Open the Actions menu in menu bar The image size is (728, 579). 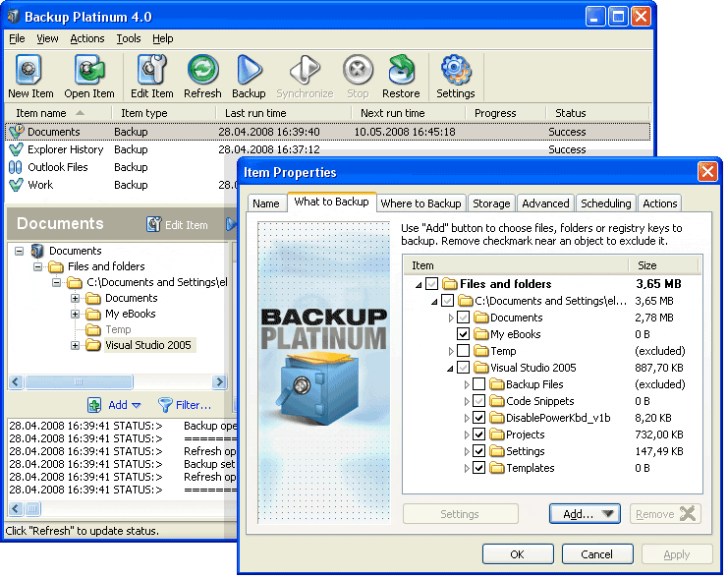click(x=86, y=38)
